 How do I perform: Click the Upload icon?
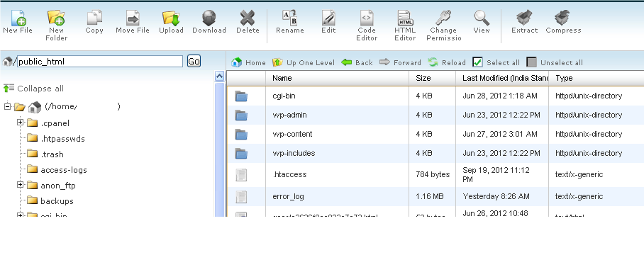(171, 18)
